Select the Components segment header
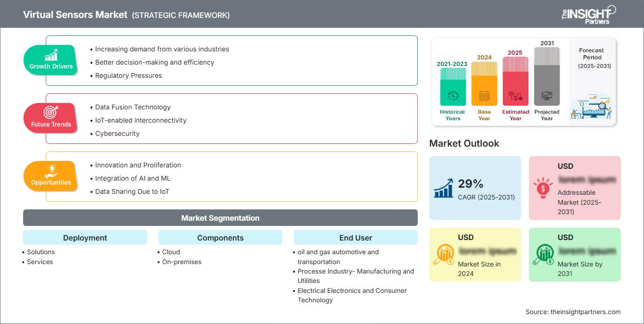This screenshot has width=644, height=324. coord(220,238)
